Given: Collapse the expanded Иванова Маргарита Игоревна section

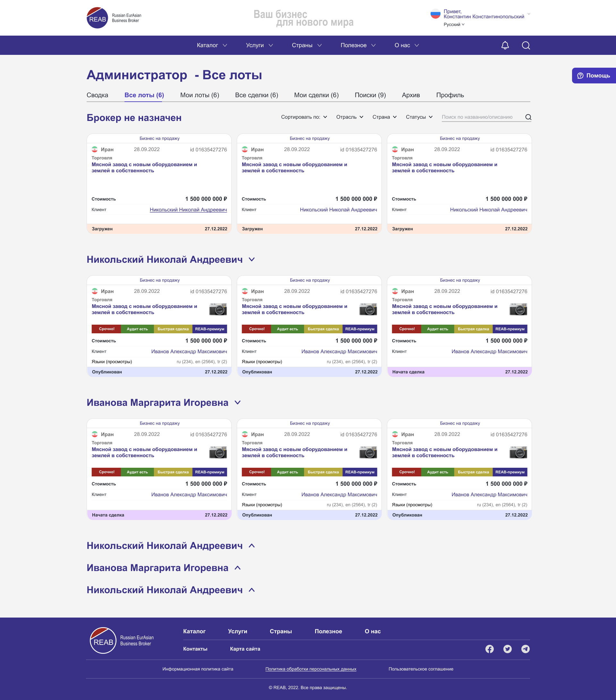Looking at the screenshot, I should pos(238,403).
